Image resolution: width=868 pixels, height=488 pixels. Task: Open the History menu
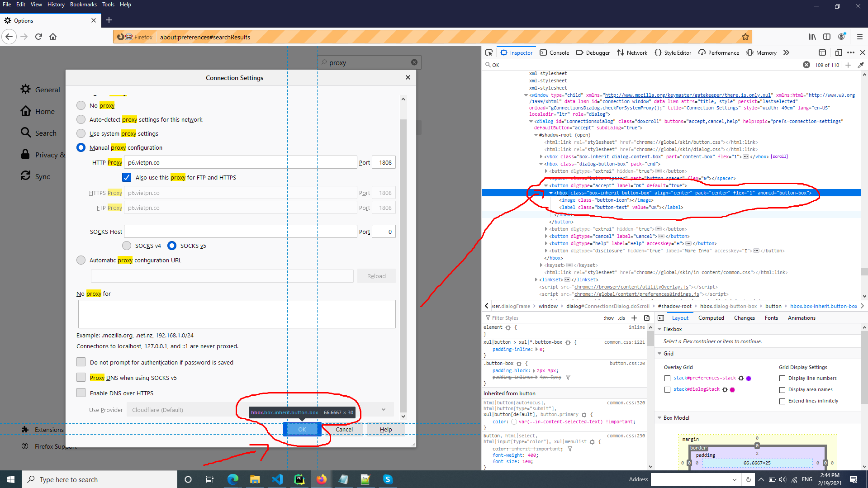56,5
